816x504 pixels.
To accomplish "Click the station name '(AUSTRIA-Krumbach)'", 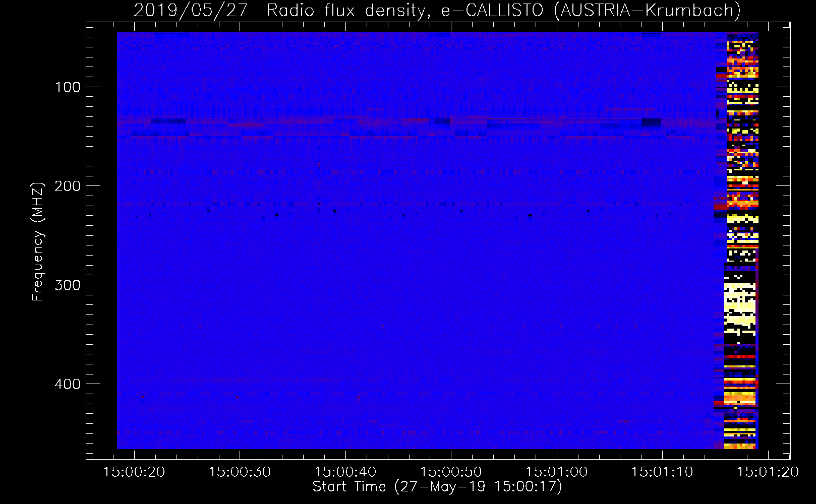I will pos(647,10).
